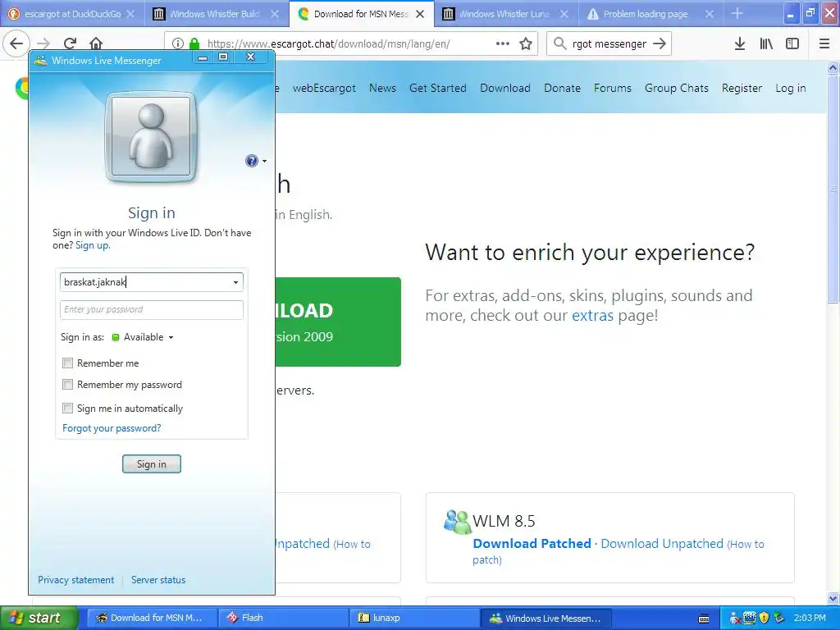Expand the help icon dropdown arrow

[x=264, y=162]
